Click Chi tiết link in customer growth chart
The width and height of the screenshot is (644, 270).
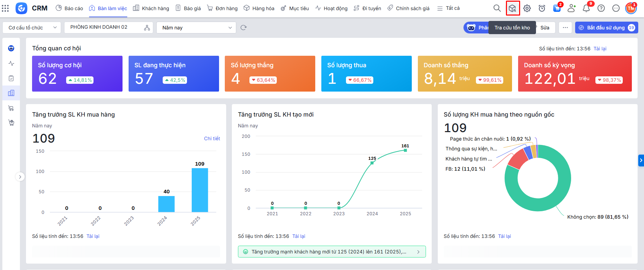pyautogui.click(x=212, y=139)
